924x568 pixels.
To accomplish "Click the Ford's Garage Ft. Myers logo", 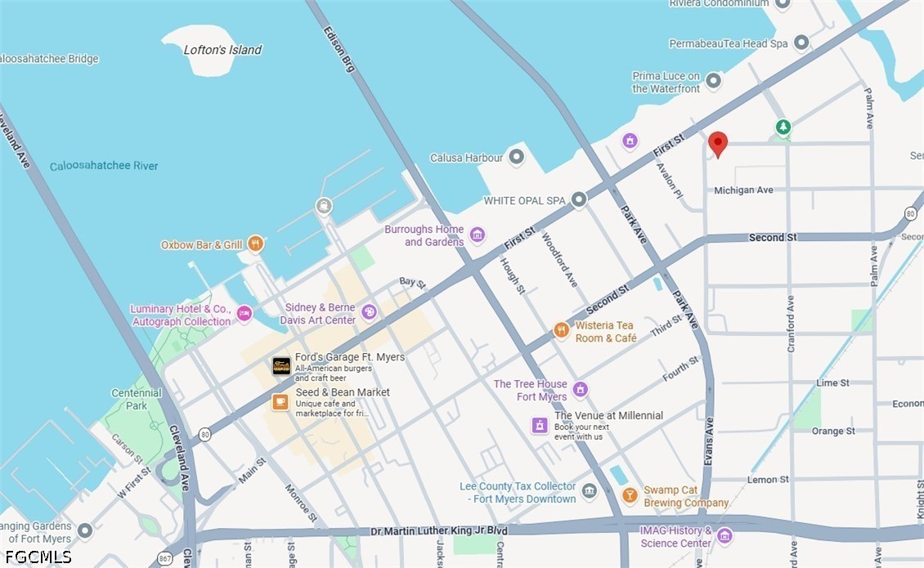I will 281,366.
